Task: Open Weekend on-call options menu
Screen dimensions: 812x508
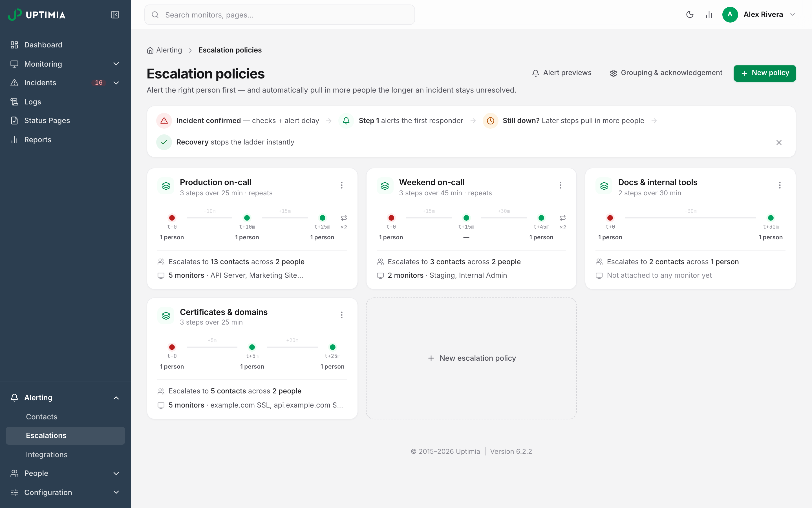Action: point(560,185)
